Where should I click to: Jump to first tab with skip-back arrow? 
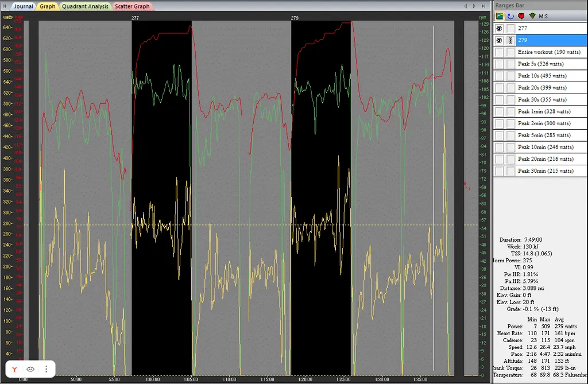4,6
